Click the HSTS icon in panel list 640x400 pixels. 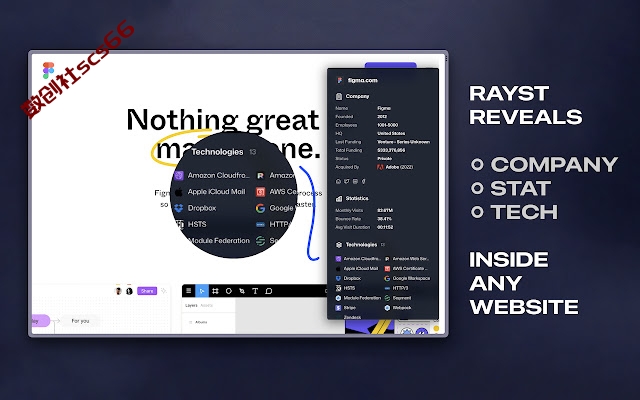338,288
